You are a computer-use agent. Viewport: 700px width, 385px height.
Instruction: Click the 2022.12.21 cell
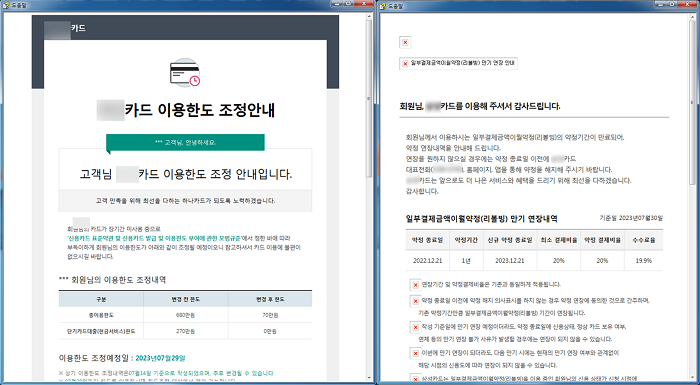tap(427, 260)
